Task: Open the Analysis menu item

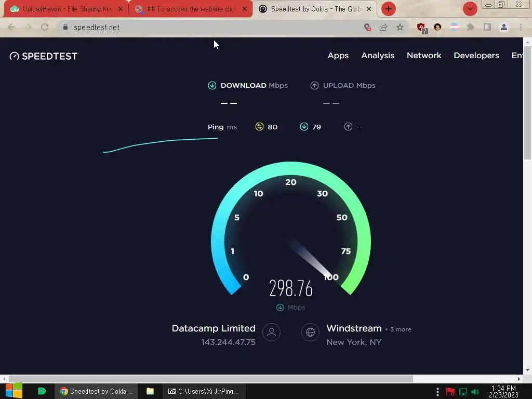Action: 378,56
